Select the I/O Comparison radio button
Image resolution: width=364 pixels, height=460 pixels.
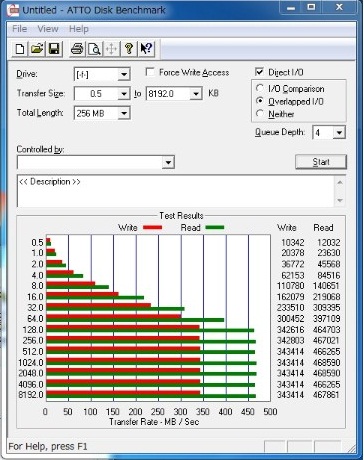260,88
